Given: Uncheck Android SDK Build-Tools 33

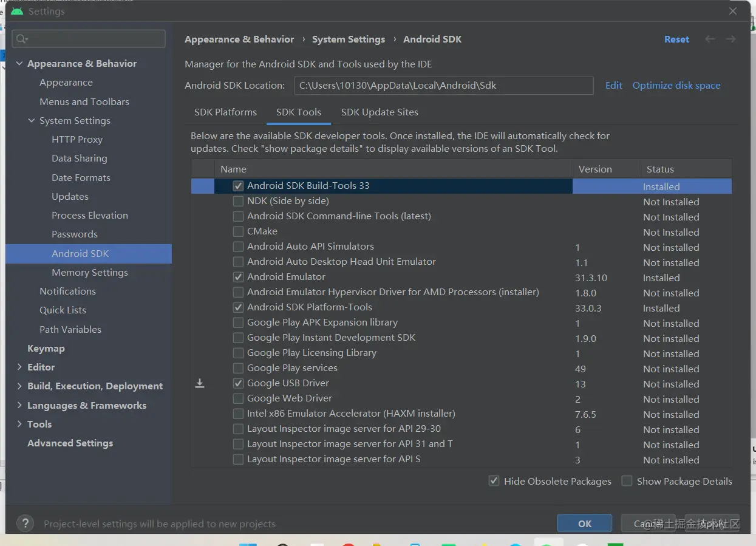Looking at the screenshot, I should [239, 186].
